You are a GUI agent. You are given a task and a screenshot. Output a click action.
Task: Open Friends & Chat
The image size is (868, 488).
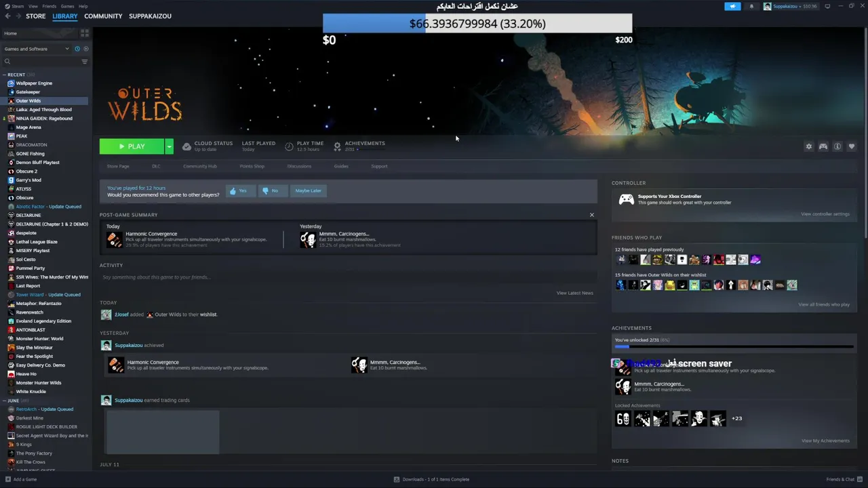[x=844, y=479]
